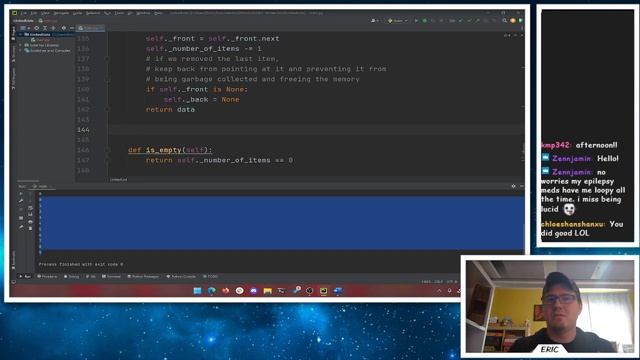The width and height of the screenshot is (640, 360).
Task: Click the Stop square icon in Run panel
Action: click(x=21, y=218)
